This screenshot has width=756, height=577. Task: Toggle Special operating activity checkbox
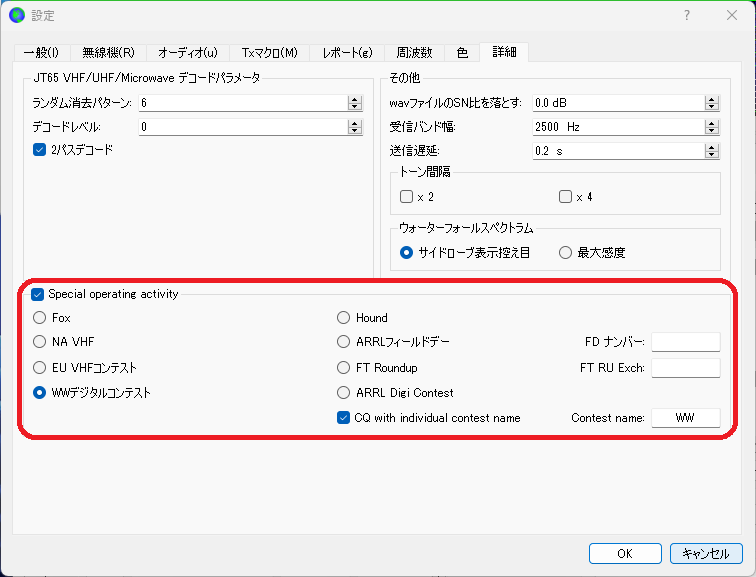tap(38, 294)
